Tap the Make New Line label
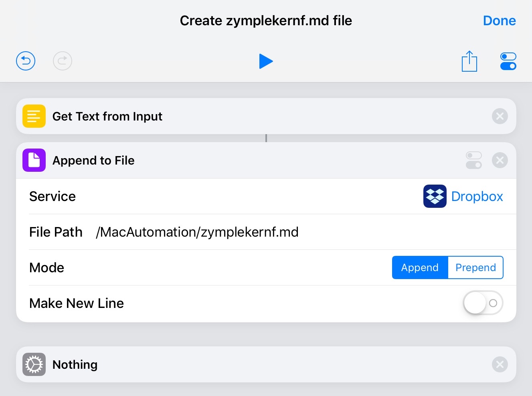This screenshot has height=396, width=532. click(77, 303)
